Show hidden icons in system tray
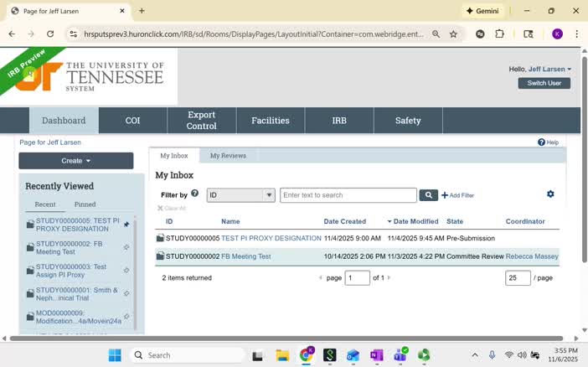The image size is (588, 367). 475,355
